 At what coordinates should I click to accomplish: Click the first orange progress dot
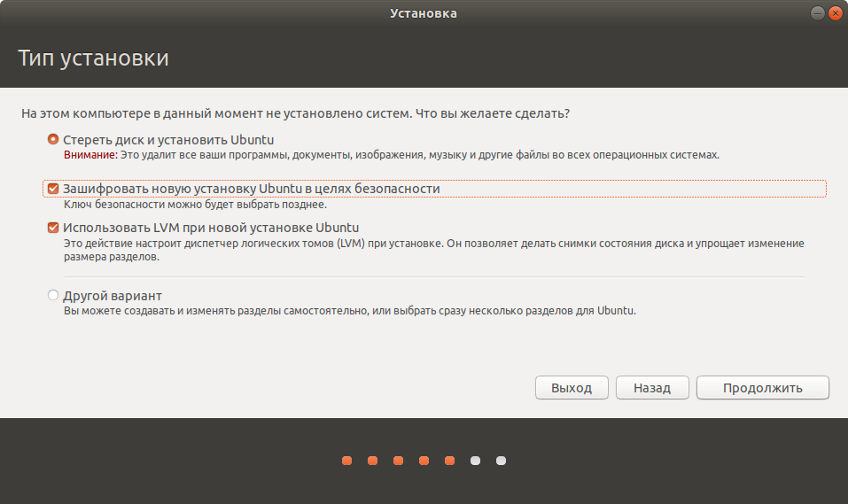tap(347, 461)
